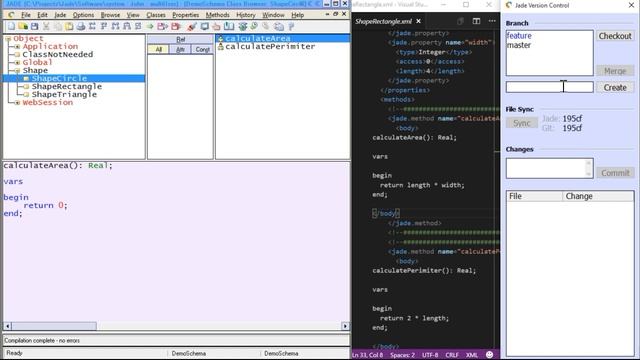
Task: Click the green arrow toolbar icon
Action: (150, 27)
